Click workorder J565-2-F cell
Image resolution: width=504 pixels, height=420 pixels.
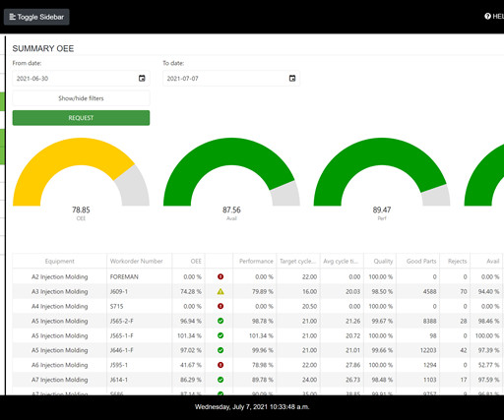click(x=139, y=321)
